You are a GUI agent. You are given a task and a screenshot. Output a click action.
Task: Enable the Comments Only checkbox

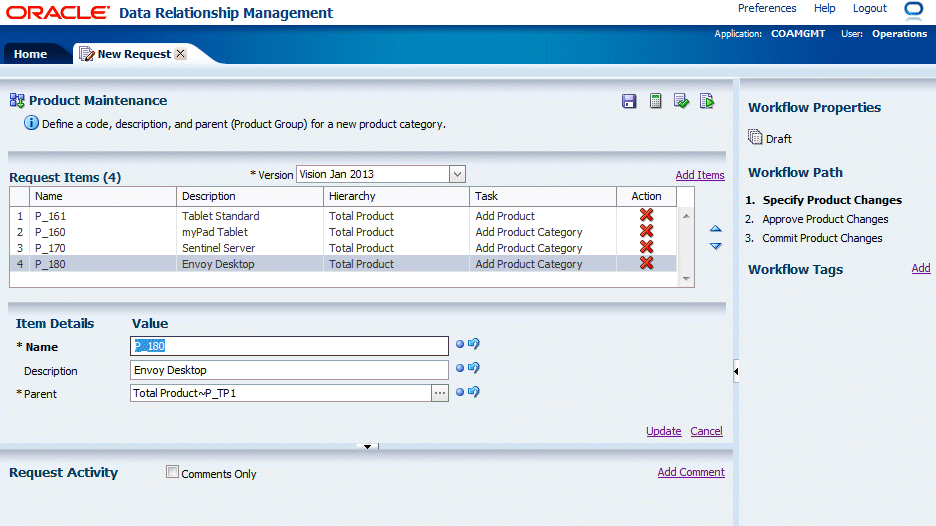(173, 473)
